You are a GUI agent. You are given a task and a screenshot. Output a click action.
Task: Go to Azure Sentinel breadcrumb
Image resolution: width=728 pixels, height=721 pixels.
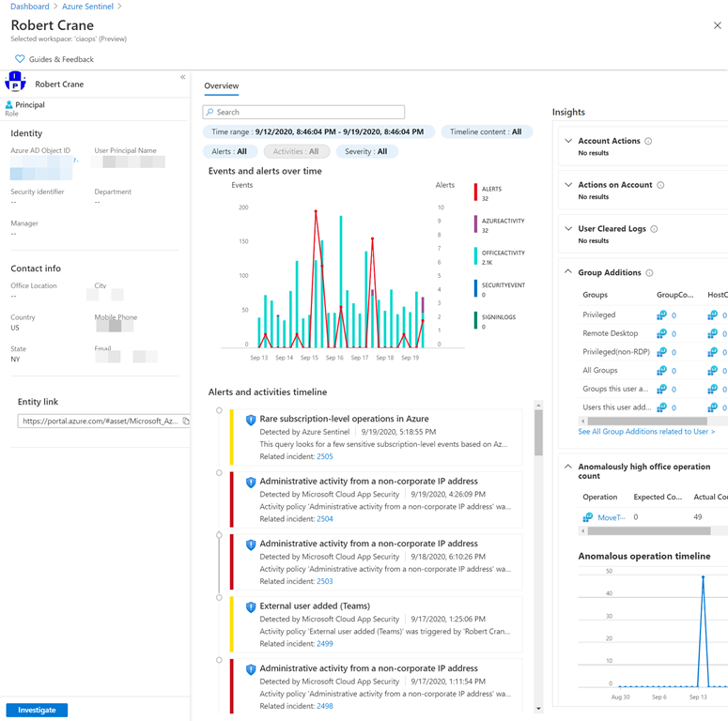click(x=87, y=7)
